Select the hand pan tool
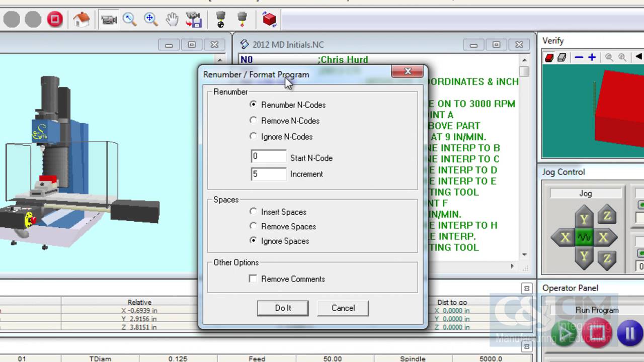 pos(172,20)
